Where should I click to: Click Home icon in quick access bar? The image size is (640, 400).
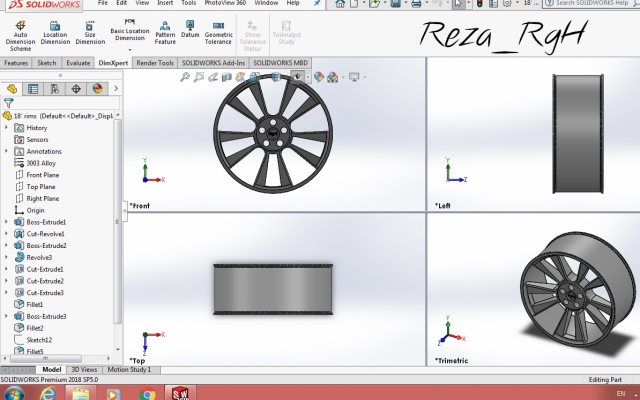click(x=340, y=4)
